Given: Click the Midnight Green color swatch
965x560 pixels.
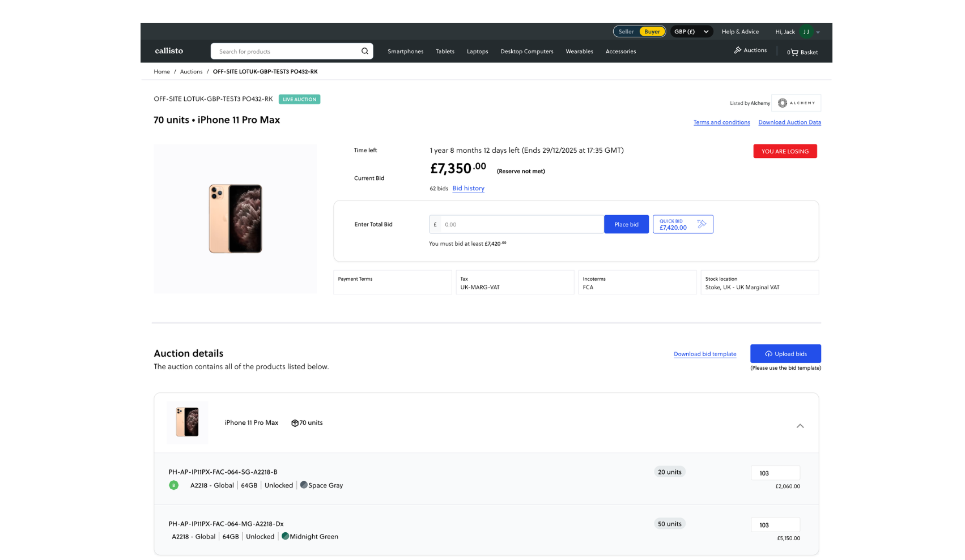Looking at the screenshot, I should coord(285,536).
